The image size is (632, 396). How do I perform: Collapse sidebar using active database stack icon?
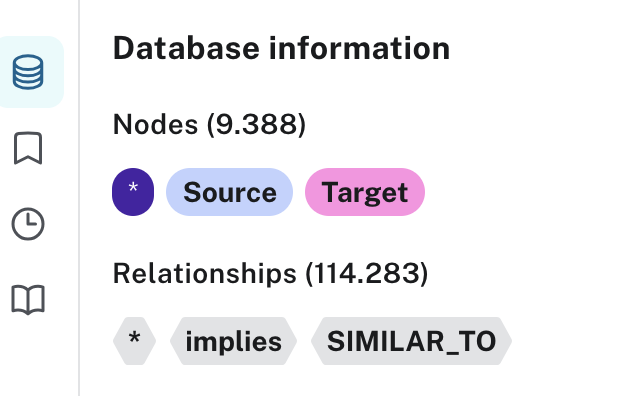[x=28, y=72]
